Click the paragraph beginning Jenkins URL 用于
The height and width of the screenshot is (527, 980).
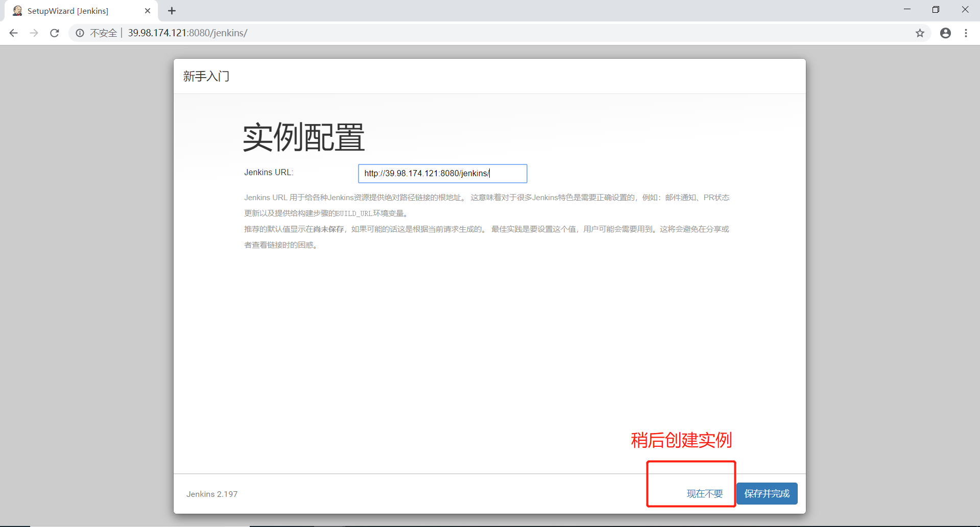point(487,205)
